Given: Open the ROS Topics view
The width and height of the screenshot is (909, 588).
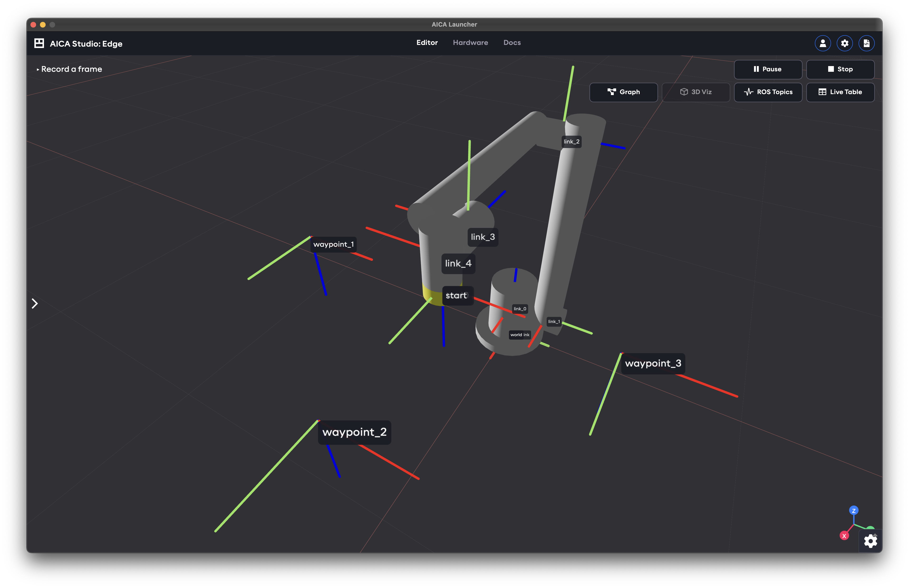Looking at the screenshot, I should [768, 92].
